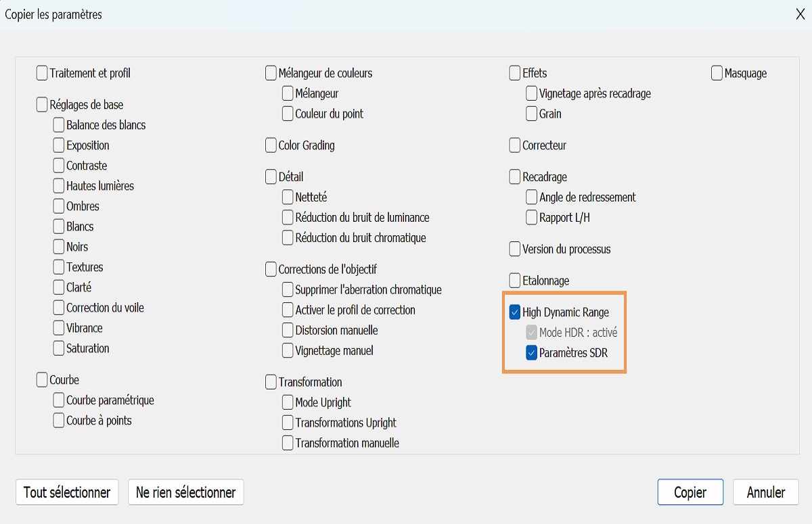This screenshot has width=812, height=524.
Task: Uncheck High Dynamic Range
Action: pos(516,312)
